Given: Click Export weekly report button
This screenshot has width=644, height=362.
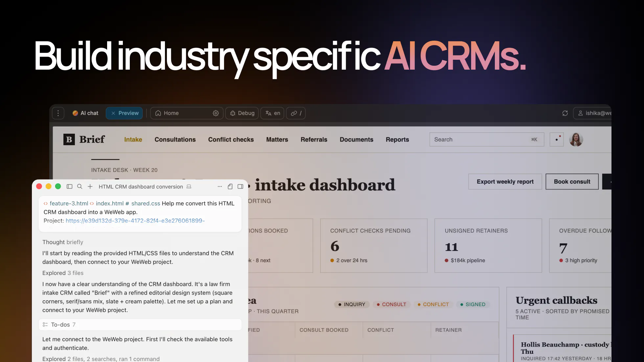Looking at the screenshot, I should pos(505,181).
